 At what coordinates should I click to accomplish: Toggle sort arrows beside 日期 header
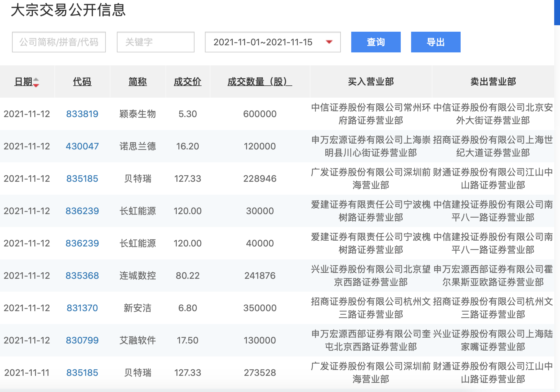[36, 82]
